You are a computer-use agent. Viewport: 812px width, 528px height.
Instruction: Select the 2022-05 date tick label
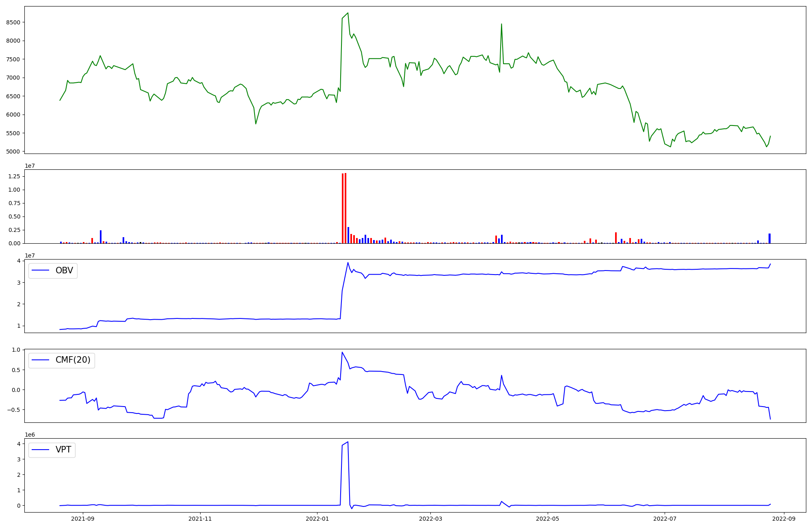click(548, 519)
